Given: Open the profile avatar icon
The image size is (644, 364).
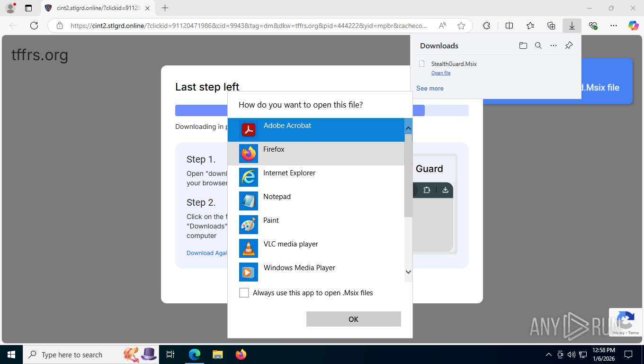Looking at the screenshot, I should (10, 8).
